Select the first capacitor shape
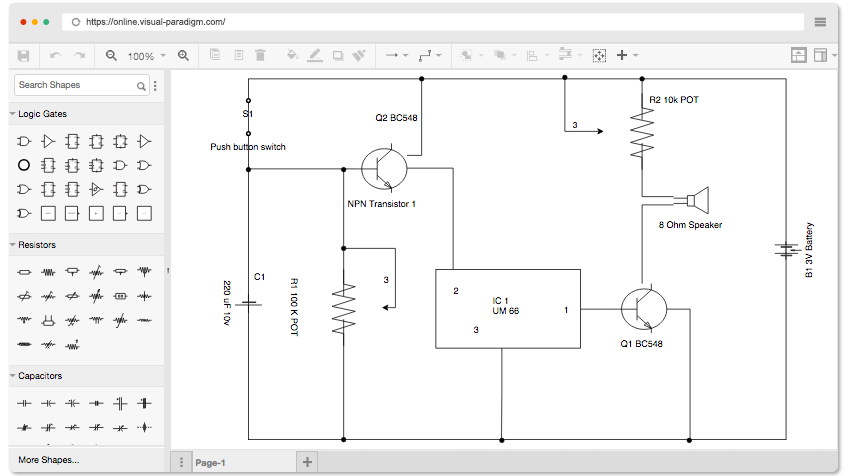 (24, 404)
